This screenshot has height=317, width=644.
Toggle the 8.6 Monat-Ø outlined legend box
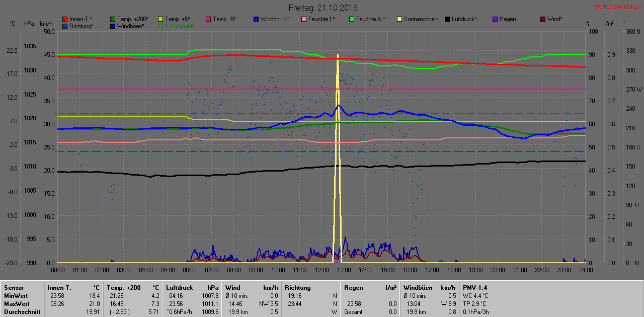click(x=160, y=26)
